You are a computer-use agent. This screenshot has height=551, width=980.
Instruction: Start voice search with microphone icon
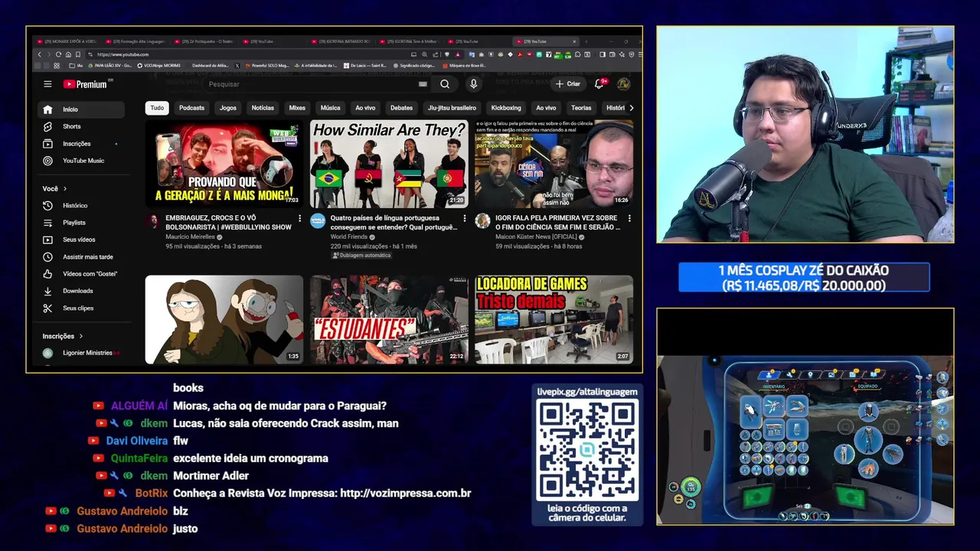point(473,84)
